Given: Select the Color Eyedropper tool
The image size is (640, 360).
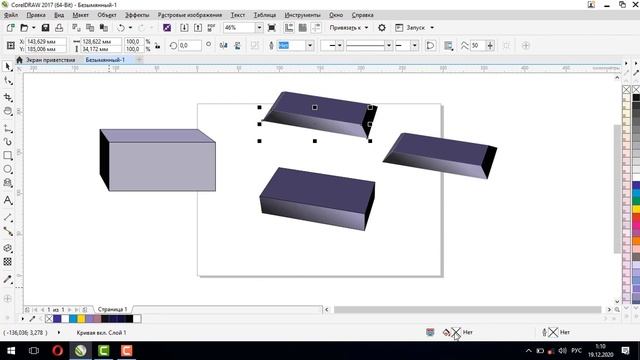Looking at the screenshot, I should [x=8, y=280].
